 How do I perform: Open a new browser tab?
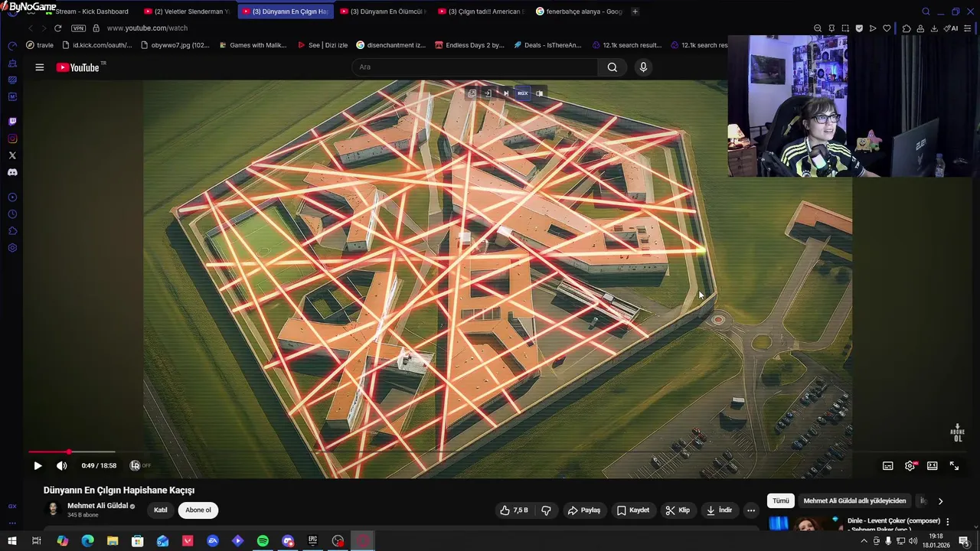point(635,11)
